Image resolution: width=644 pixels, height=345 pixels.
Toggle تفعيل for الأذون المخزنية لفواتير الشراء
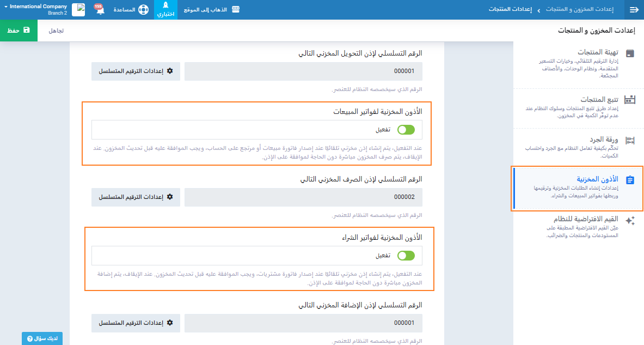(406, 256)
